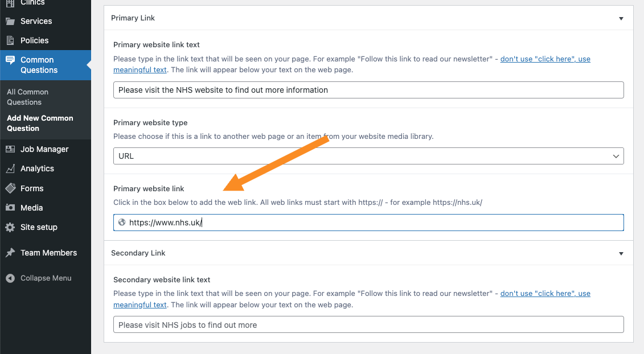The image size is (644, 354).
Task: Go to All Common Questions
Action: (27, 97)
